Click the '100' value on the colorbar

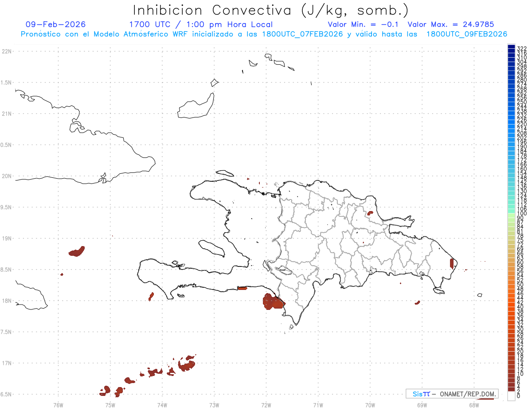point(522,214)
